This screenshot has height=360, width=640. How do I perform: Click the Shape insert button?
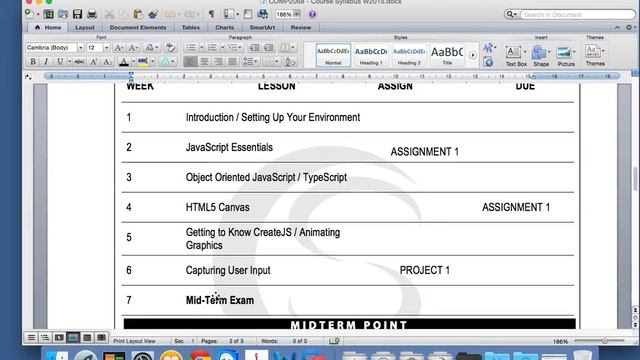coord(541,56)
